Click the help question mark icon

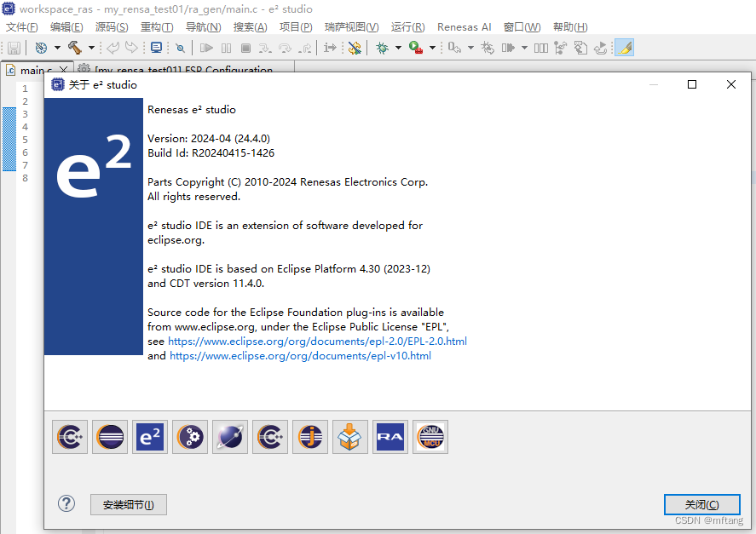(x=66, y=503)
